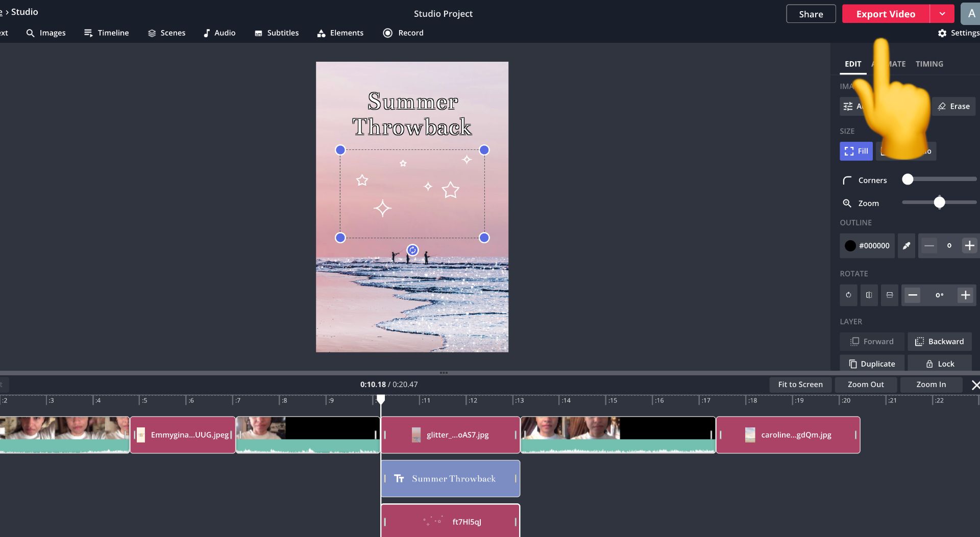Click Fit to Screen in timeline

coord(800,385)
